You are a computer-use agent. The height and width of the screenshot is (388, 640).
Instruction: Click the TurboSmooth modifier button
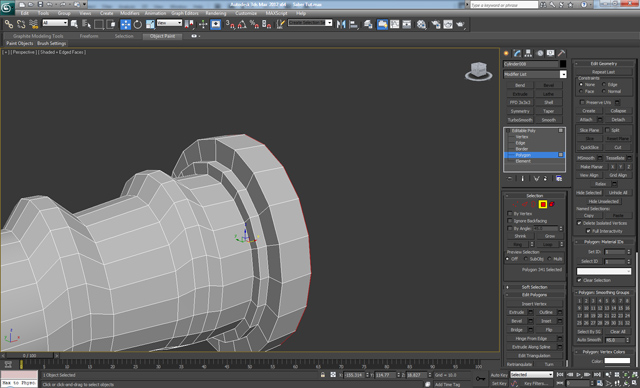(520, 120)
